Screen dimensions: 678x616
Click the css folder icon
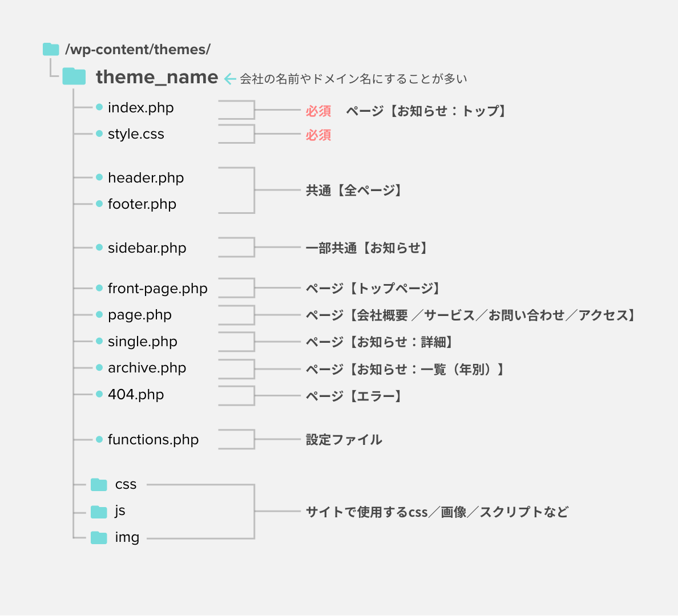click(99, 485)
